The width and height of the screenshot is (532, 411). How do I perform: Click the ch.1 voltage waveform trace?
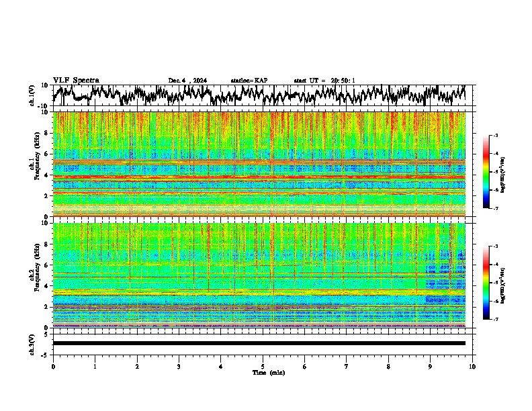259,95
